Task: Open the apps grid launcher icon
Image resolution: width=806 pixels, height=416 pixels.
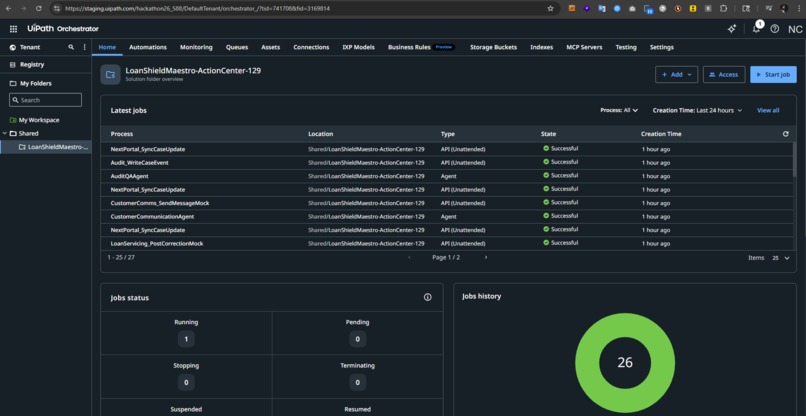Action: [x=13, y=29]
